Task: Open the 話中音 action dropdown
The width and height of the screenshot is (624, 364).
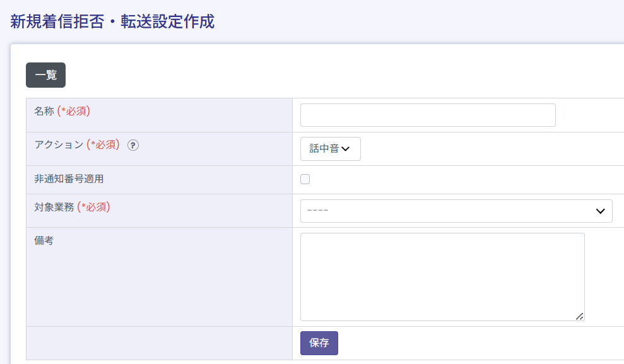Action: click(330, 149)
